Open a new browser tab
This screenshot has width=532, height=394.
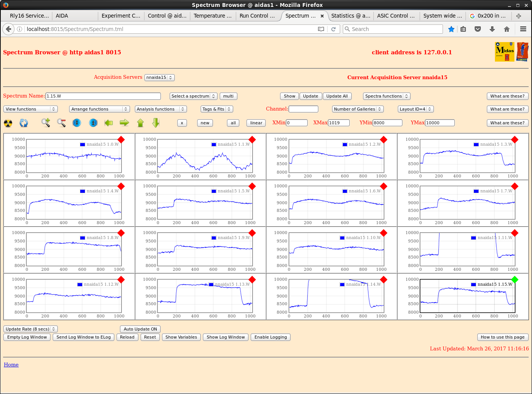click(519, 16)
